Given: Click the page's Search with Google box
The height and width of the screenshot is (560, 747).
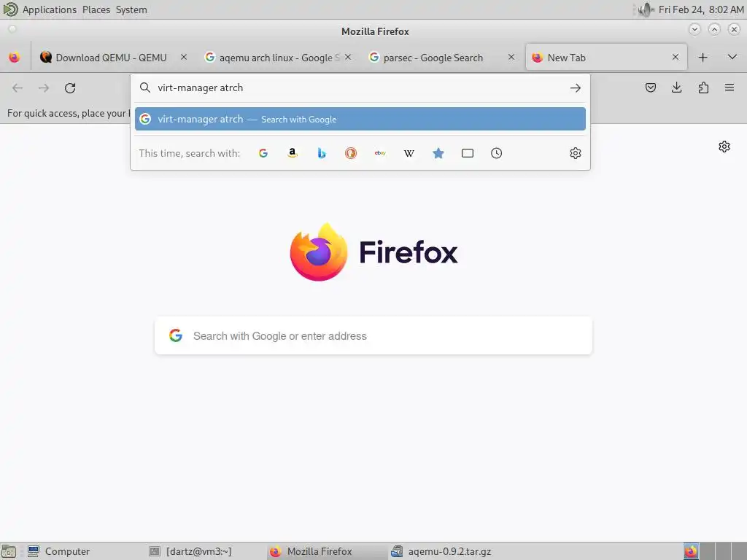Looking at the screenshot, I should 373,335.
